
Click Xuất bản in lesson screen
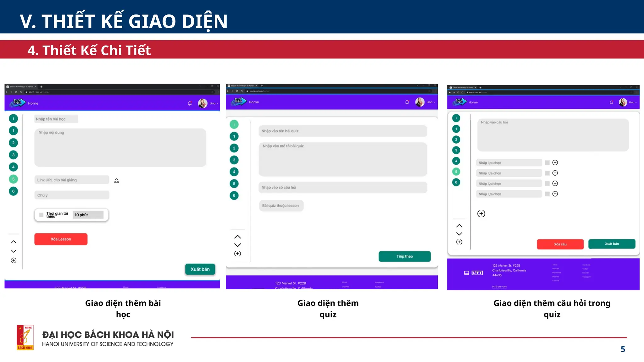point(200,269)
